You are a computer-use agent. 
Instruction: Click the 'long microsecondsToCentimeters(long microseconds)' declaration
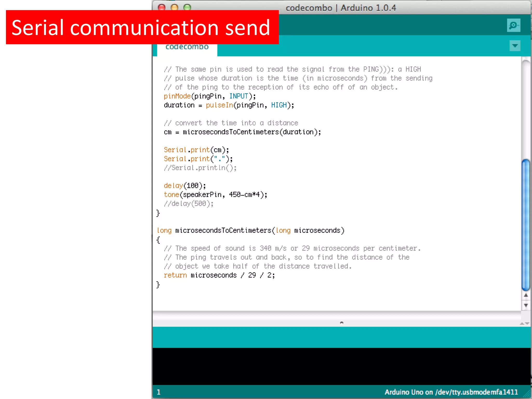pos(251,231)
